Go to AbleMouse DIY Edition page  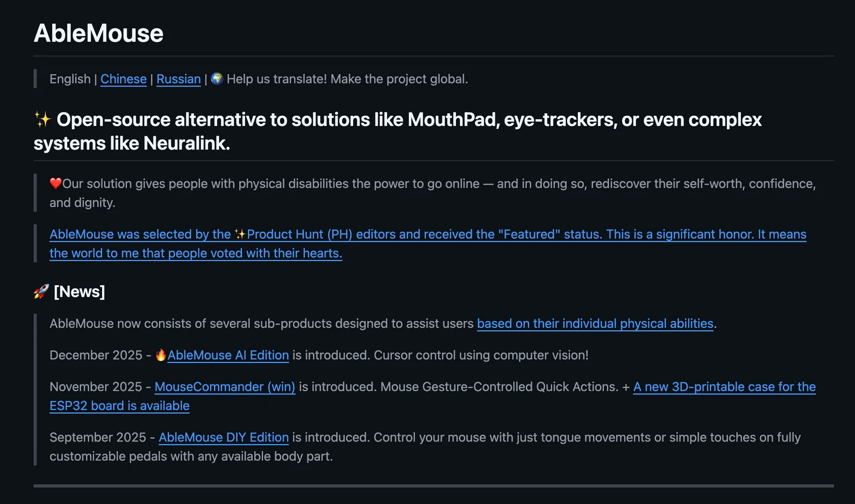pyautogui.click(x=223, y=437)
